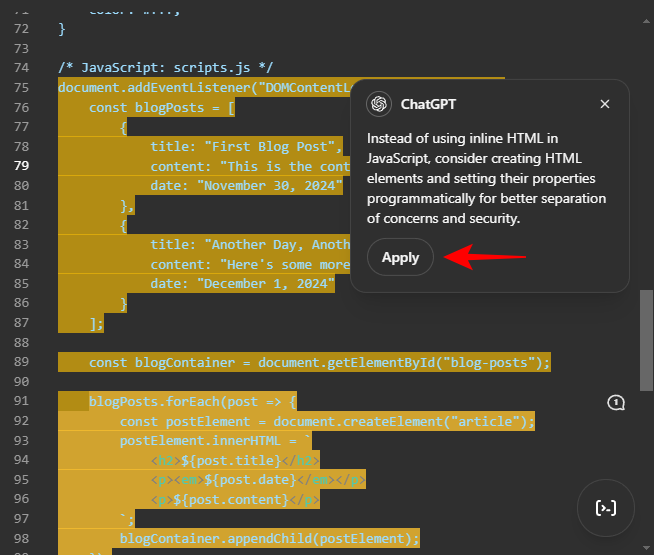Click the "ChatGPT" popup title text

coord(428,104)
